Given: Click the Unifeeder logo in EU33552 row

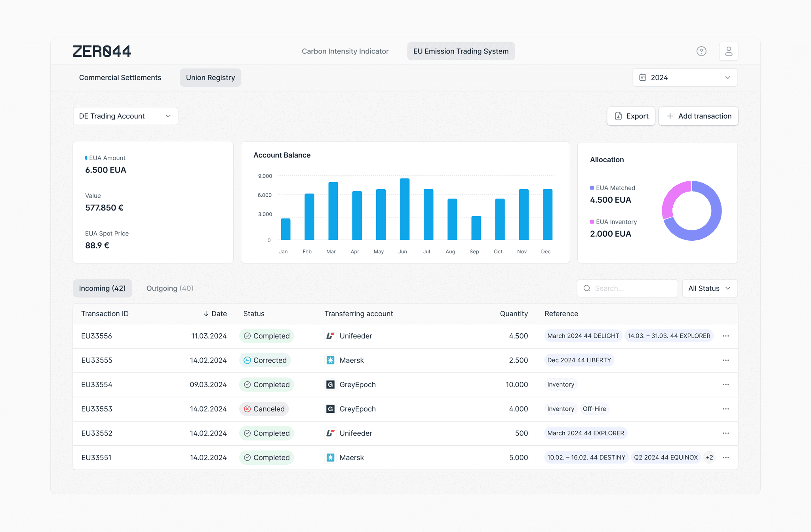Looking at the screenshot, I should coord(330,433).
